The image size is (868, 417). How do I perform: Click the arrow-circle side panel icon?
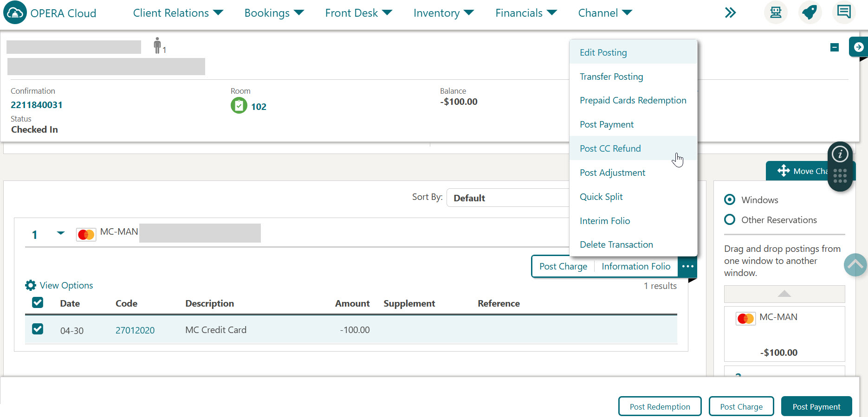858,47
